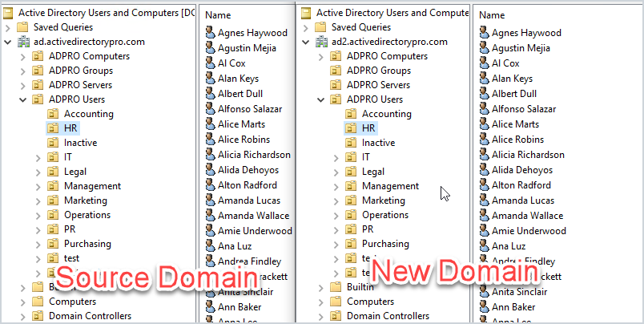
Task: Expand Marketing OU in new domain
Action: [336, 201]
